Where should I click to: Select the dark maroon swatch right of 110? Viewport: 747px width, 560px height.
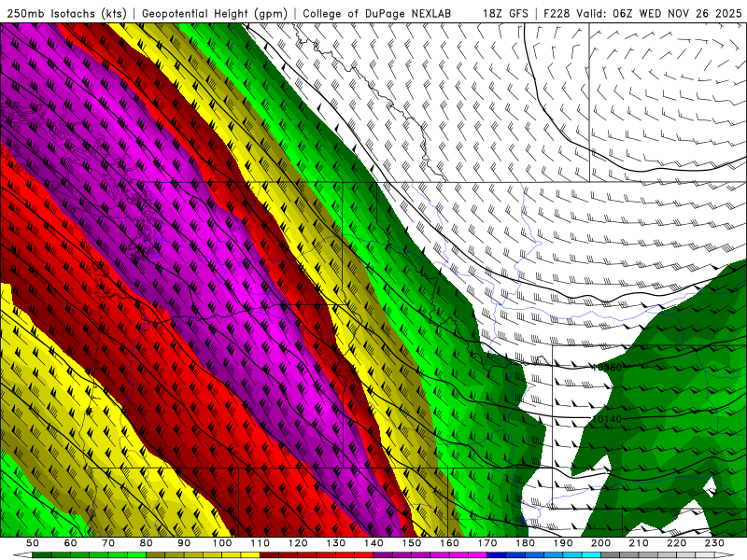[x=269, y=554]
